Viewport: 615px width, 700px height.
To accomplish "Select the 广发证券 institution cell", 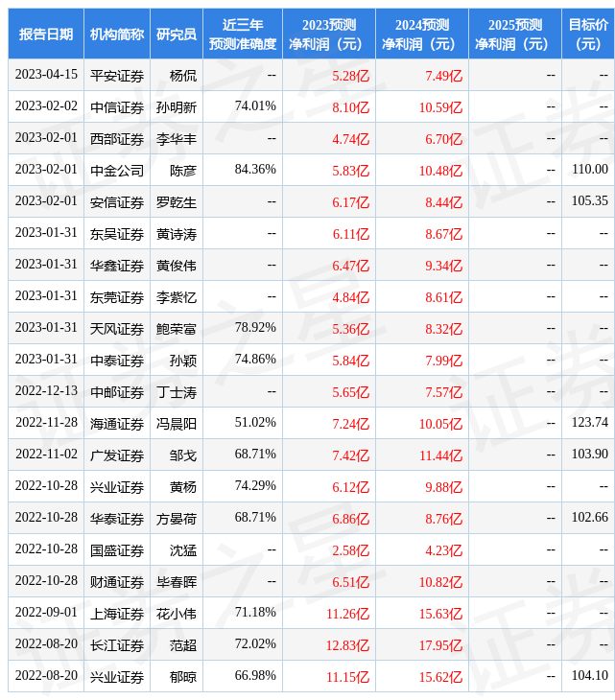I will 117,455.
